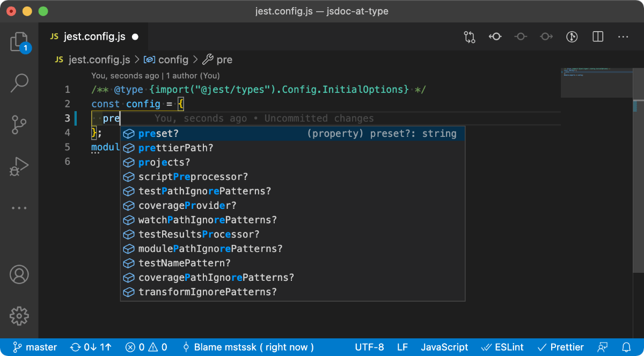
Task: Open the Search view icon
Action: (x=19, y=83)
